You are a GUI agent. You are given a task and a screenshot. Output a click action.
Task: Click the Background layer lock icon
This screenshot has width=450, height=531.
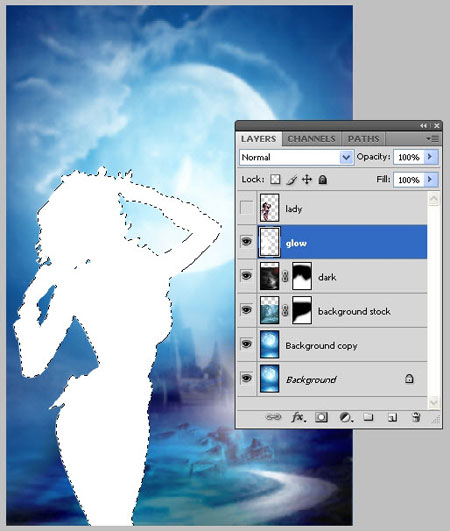click(409, 379)
